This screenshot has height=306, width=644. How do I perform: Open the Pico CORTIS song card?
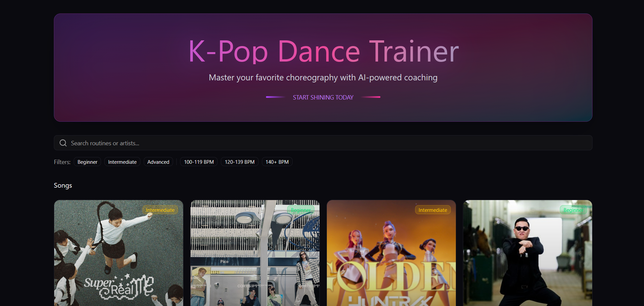point(255,253)
